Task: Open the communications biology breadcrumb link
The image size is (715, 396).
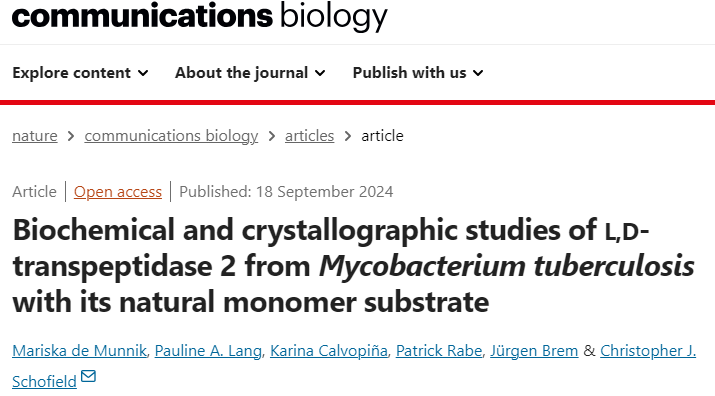Action: [x=171, y=136]
